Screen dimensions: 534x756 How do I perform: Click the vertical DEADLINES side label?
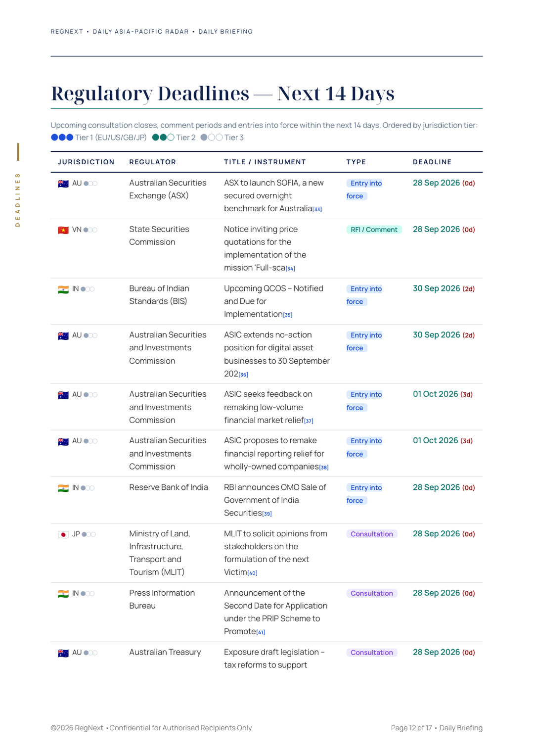pyautogui.click(x=18, y=199)
